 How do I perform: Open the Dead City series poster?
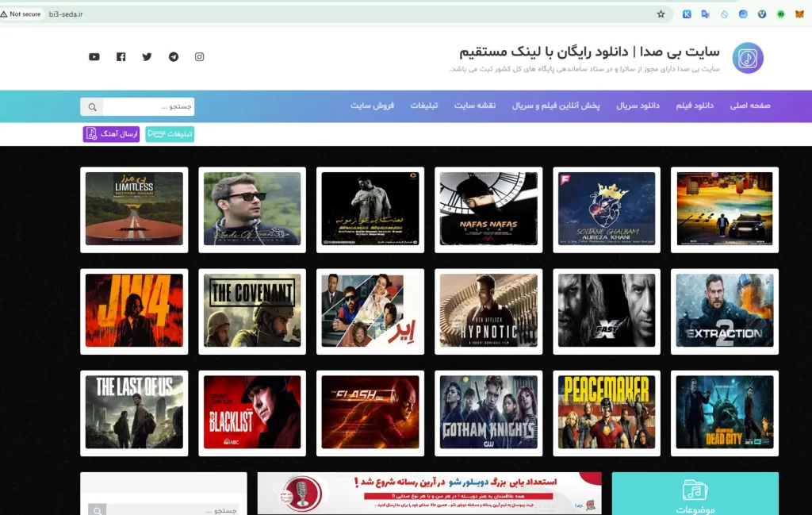coord(725,413)
